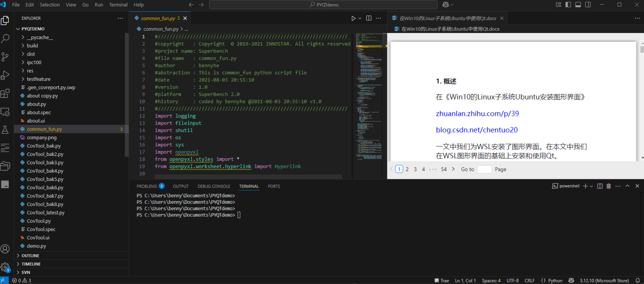
Task: Expand the build folder
Action: [x=32, y=46]
